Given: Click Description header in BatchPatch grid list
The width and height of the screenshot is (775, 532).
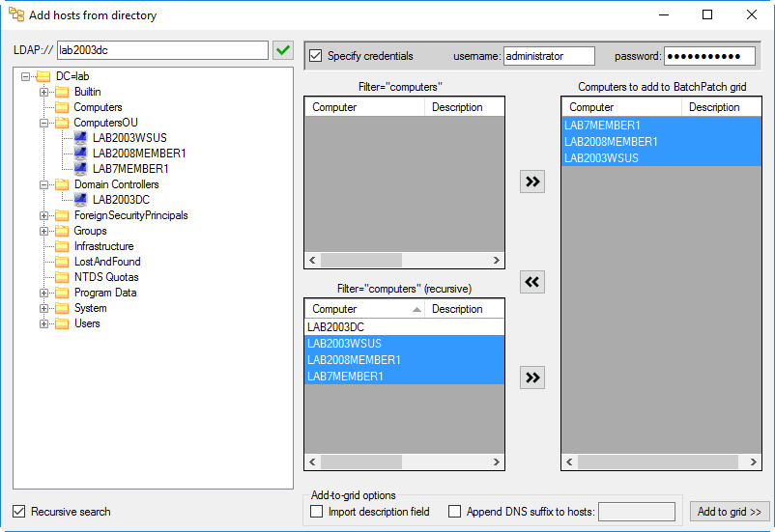Looking at the screenshot, I should (x=721, y=107).
